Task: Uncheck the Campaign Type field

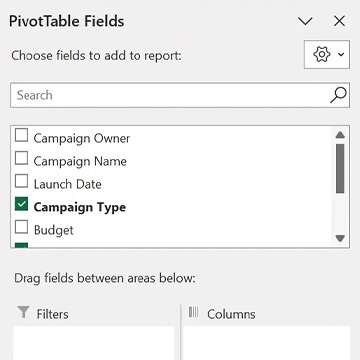Action: pyautogui.click(x=21, y=204)
